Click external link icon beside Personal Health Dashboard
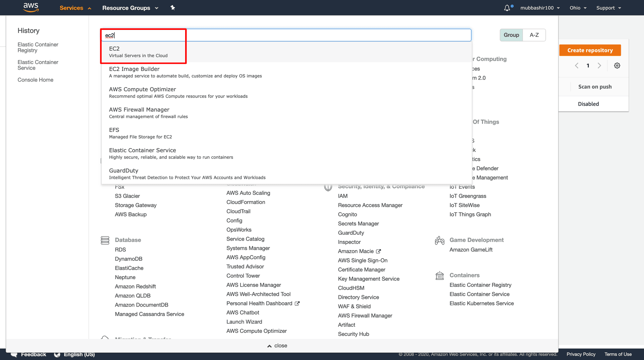 [297, 304]
